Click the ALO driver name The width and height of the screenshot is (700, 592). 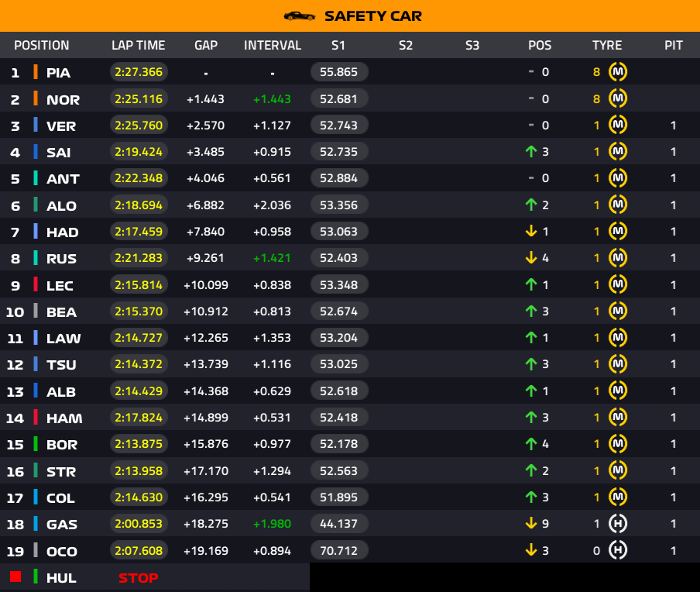pos(62,205)
